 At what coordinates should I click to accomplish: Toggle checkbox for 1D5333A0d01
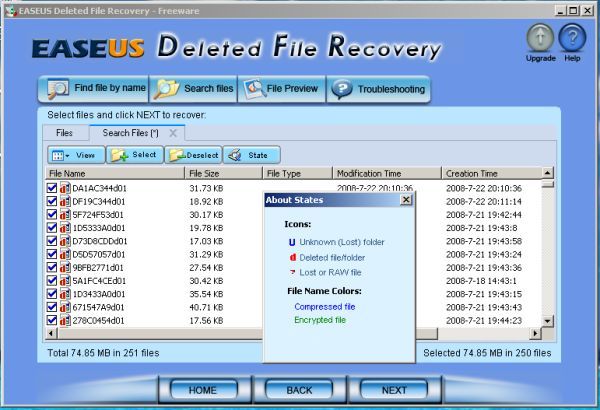(52, 228)
